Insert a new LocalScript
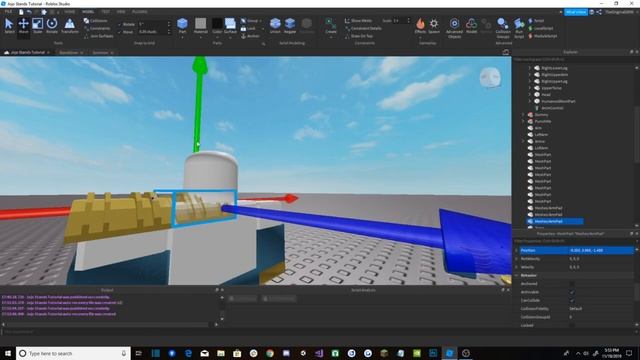 click(541, 29)
